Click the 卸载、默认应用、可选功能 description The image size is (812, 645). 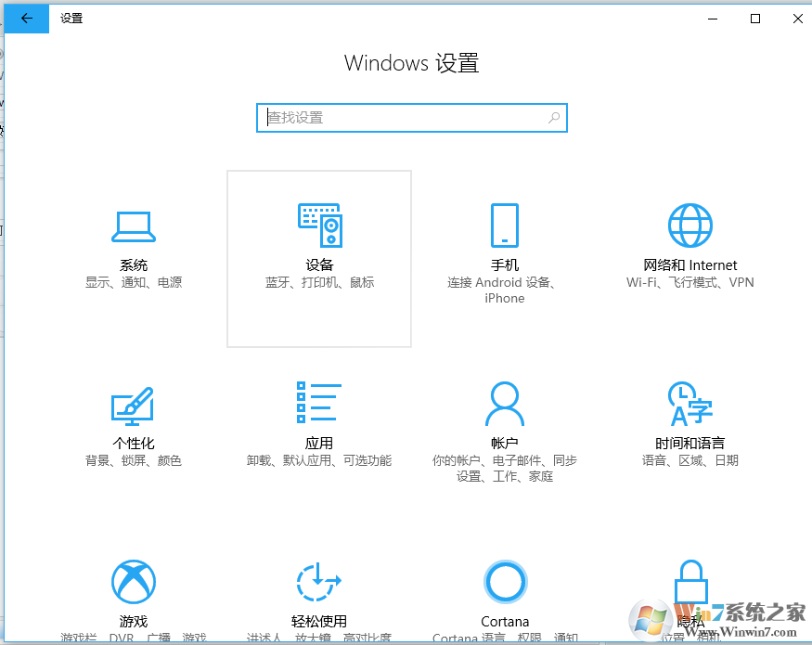point(319,460)
